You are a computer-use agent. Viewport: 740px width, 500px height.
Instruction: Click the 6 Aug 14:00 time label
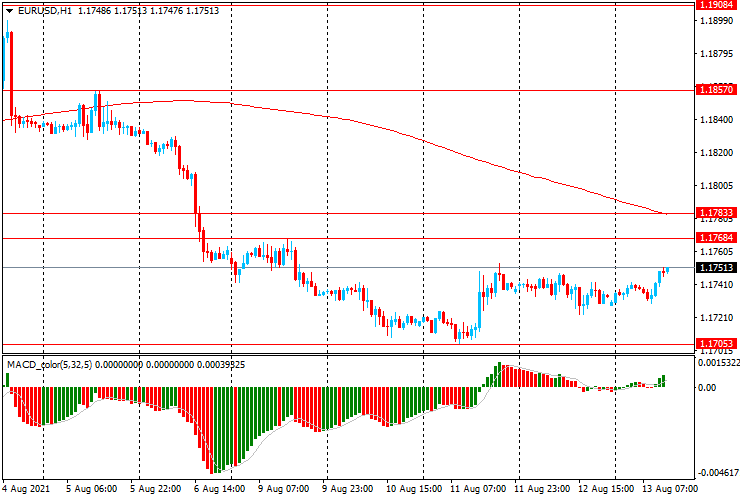click(x=219, y=488)
